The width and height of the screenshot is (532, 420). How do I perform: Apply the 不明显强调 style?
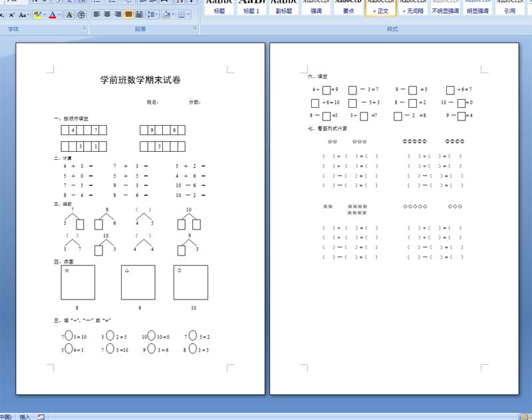[x=445, y=7]
